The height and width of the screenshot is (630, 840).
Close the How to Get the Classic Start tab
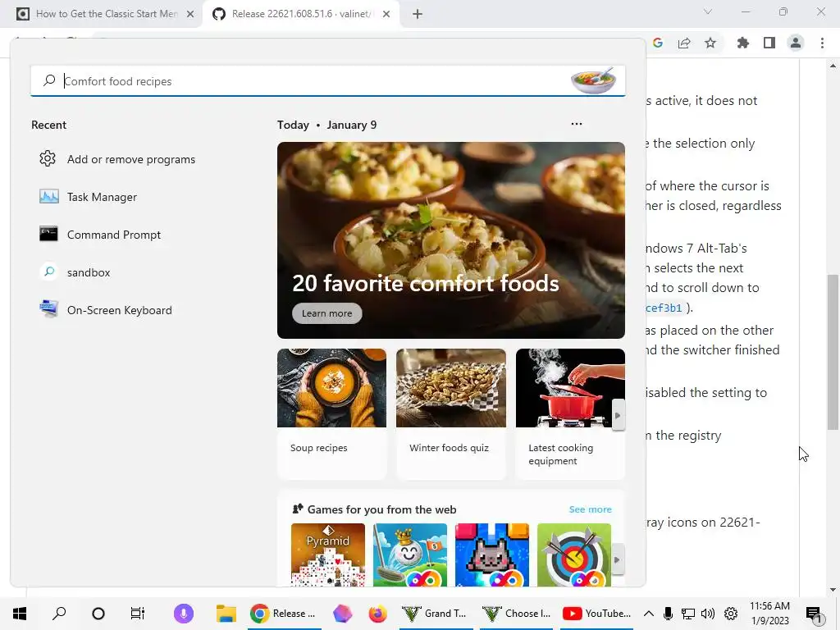pos(190,14)
